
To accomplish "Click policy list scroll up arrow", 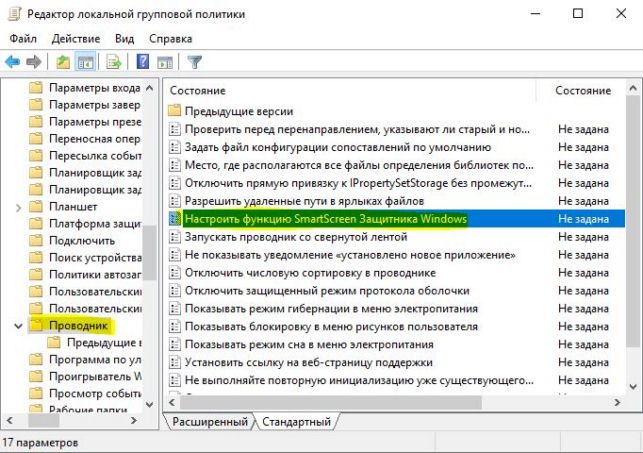I will pyautogui.click(x=633, y=88).
